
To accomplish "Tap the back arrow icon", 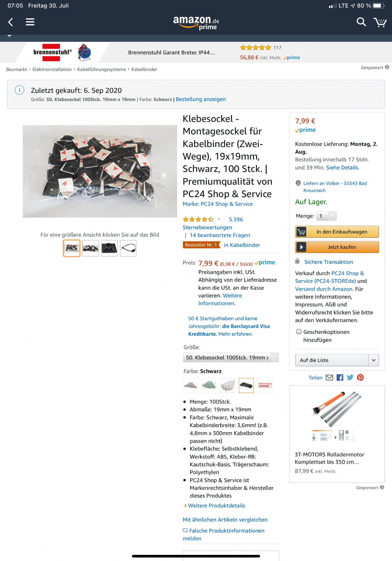I will pyautogui.click(x=11, y=22).
